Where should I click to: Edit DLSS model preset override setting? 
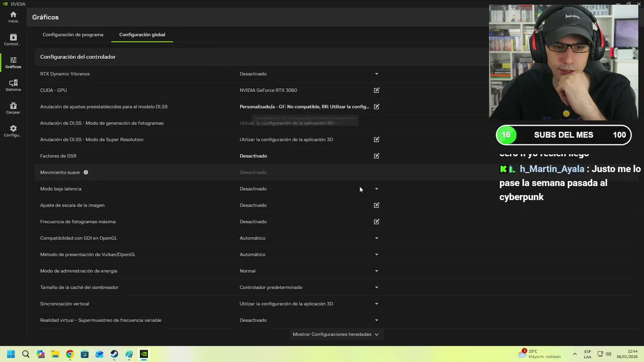pyautogui.click(x=376, y=107)
